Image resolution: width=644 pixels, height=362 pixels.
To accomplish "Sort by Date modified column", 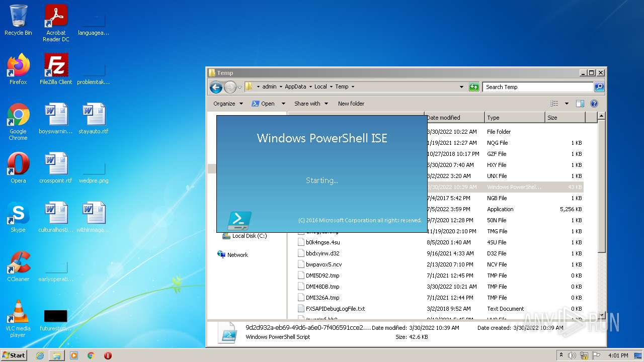I will point(454,118).
